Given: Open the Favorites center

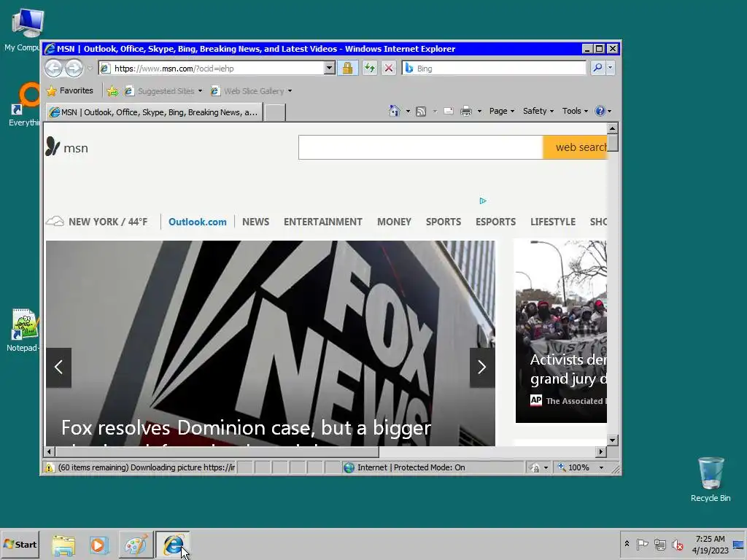Looking at the screenshot, I should (70, 90).
